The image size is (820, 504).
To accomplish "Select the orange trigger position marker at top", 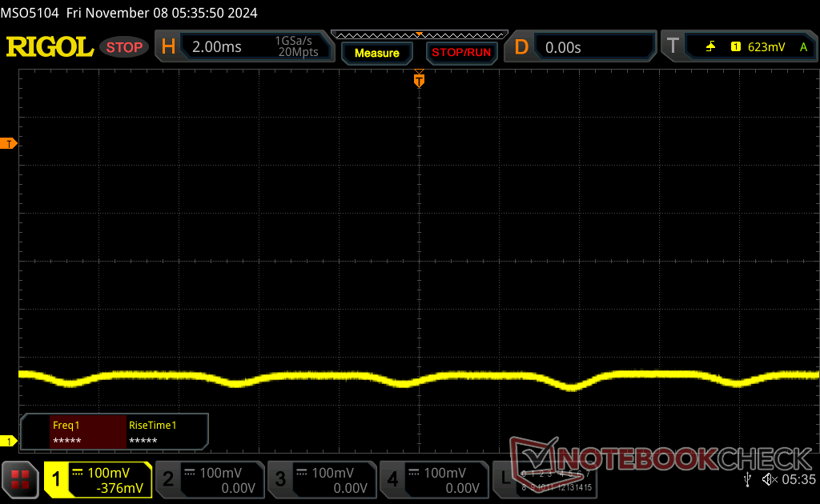I will (418, 80).
